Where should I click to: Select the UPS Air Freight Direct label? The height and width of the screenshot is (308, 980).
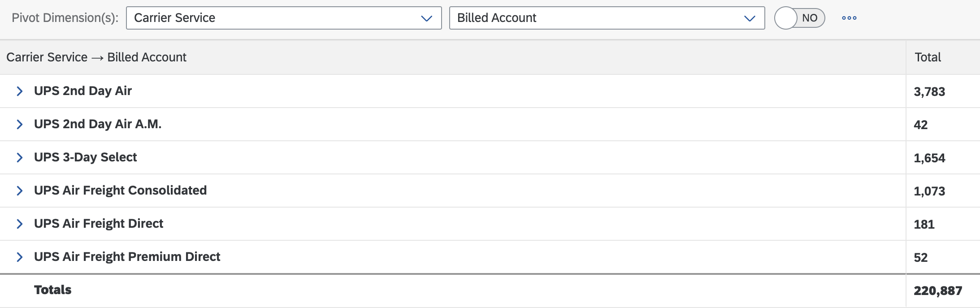(99, 224)
